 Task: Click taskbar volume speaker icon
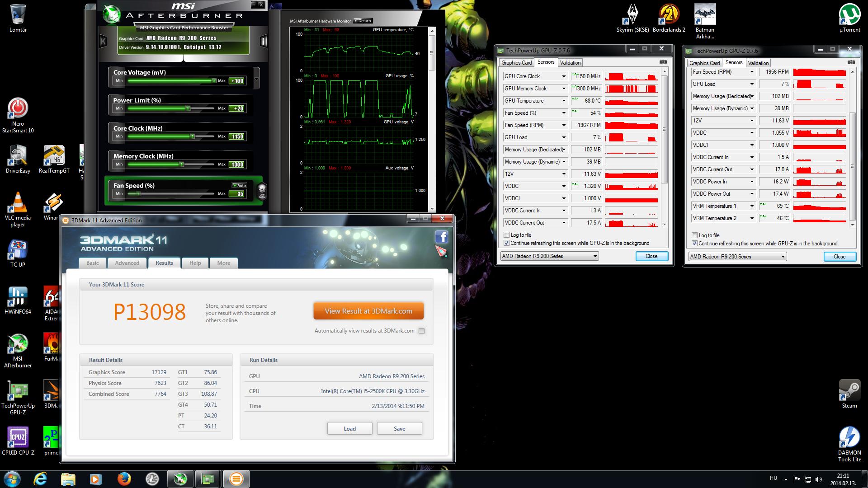coord(819,479)
